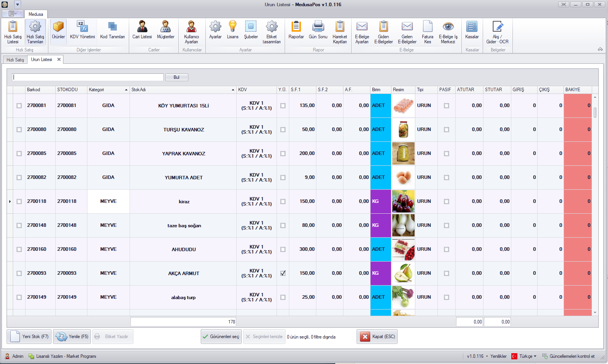Open Kullanıcı Ayarları icon
Viewport: 608px width, 364px height.
pyautogui.click(x=191, y=32)
